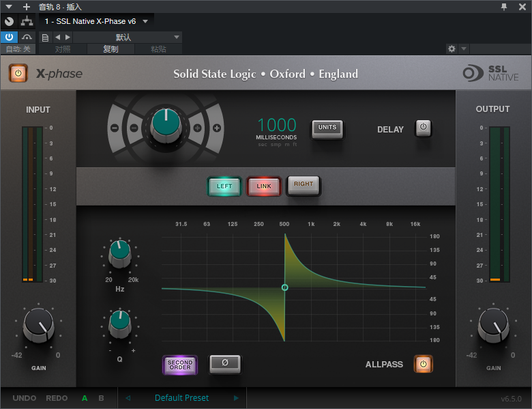Viewport: 532px width, 409px height.
Task: Click the v6.5.0 version text
Action: pyautogui.click(x=511, y=399)
